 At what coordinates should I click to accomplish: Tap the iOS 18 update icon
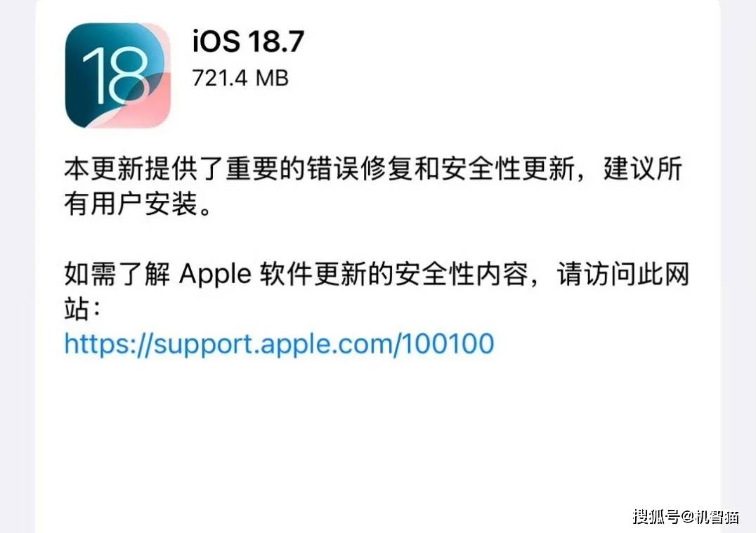pyautogui.click(x=118, y=76)
